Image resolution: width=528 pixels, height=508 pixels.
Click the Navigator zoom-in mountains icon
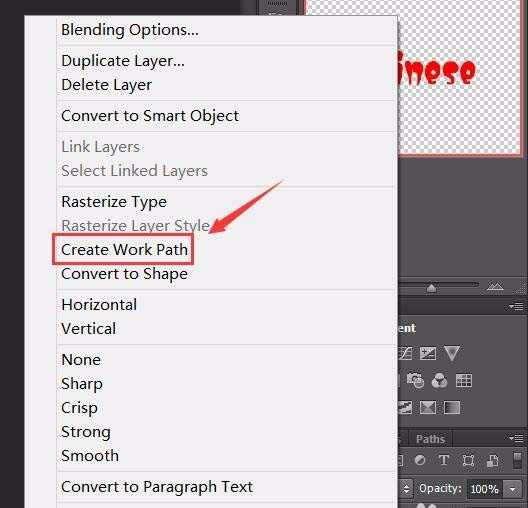[495, 286]
